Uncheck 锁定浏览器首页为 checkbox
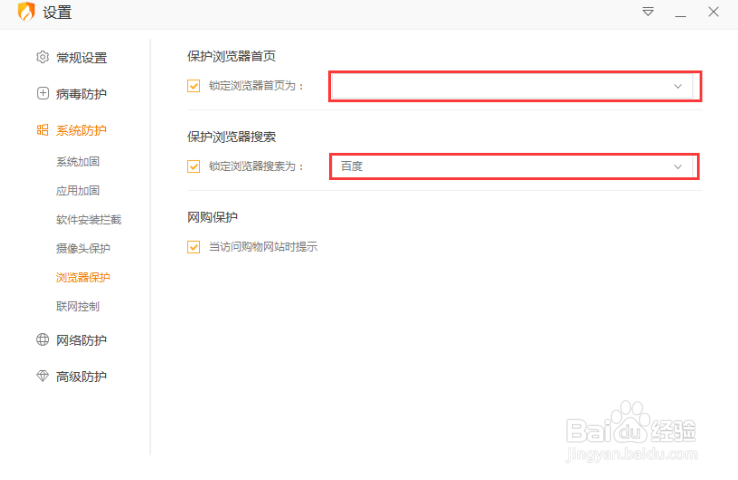738x480 pixels. [x=194, y=86]
